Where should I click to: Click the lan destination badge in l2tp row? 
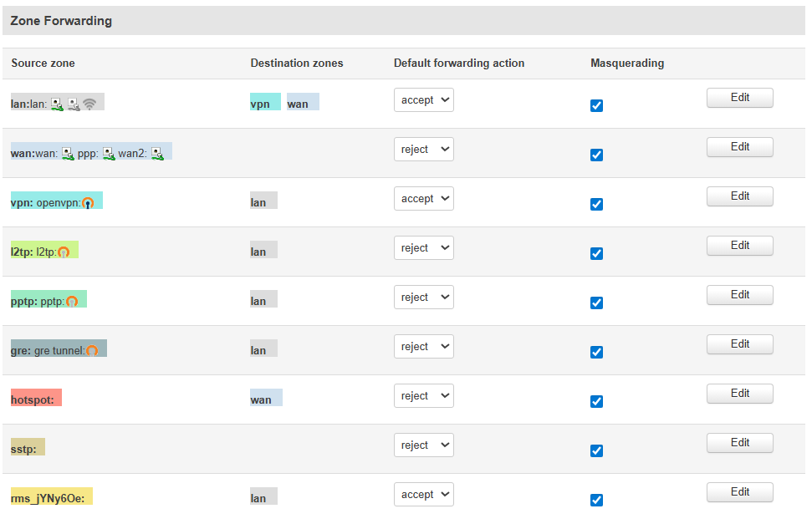pos(263,250)
